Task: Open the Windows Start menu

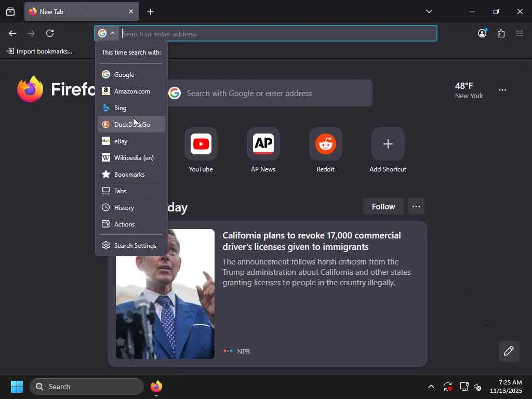Action: tap(17, 387)
